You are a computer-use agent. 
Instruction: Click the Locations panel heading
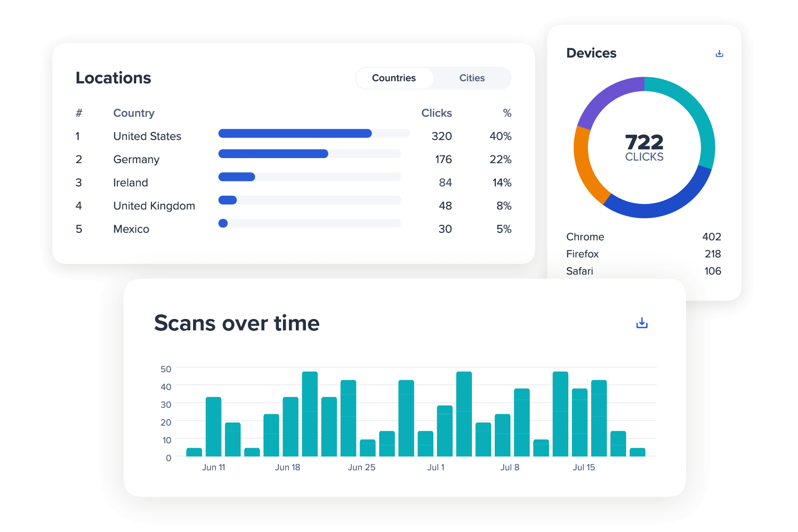click(114, 78)
